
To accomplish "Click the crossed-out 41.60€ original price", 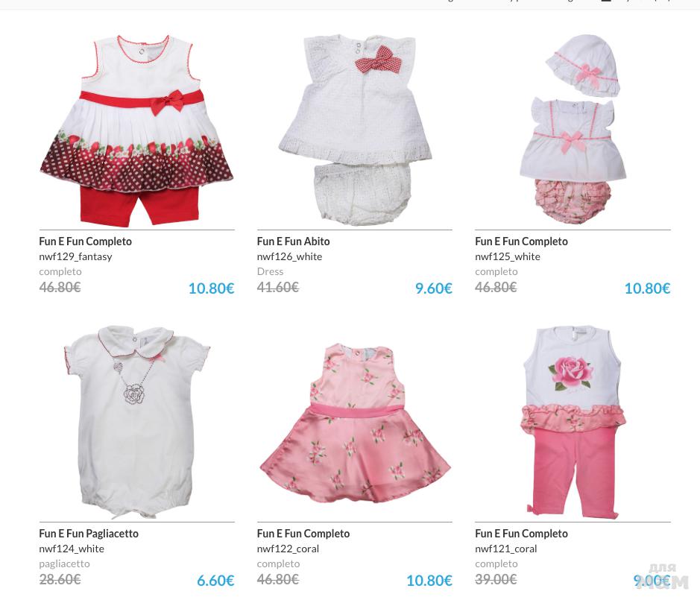I will (x=277, y=287).
